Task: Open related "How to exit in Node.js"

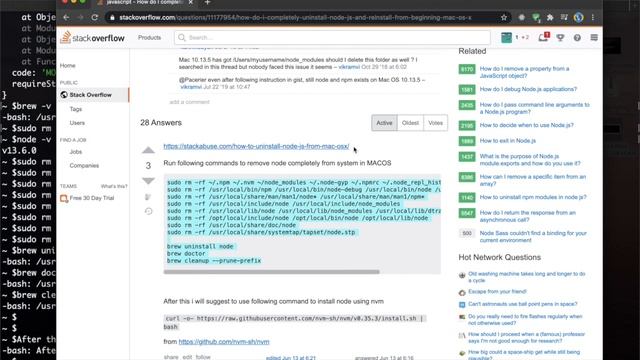Action: pos(508,140)
